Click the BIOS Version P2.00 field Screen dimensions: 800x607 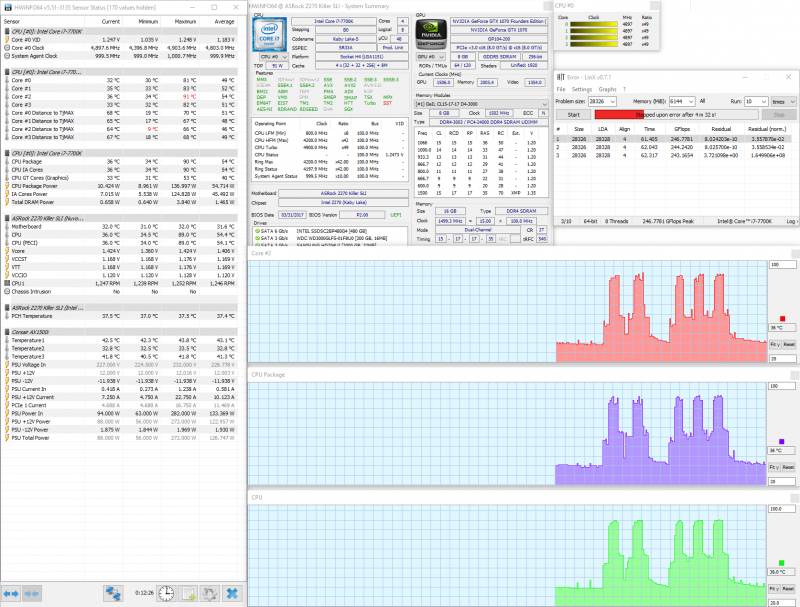(362, 215)
